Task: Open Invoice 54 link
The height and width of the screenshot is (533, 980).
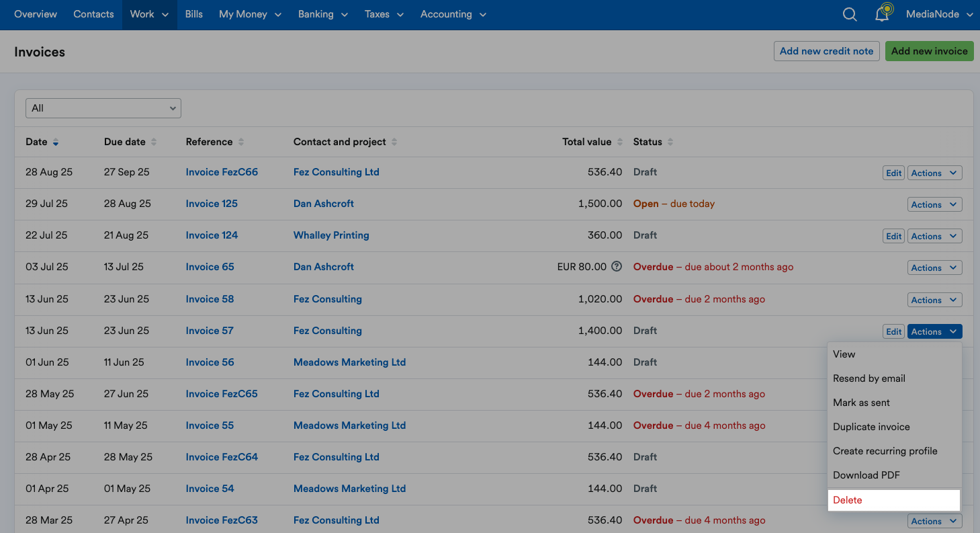Action: click(210, 489)
